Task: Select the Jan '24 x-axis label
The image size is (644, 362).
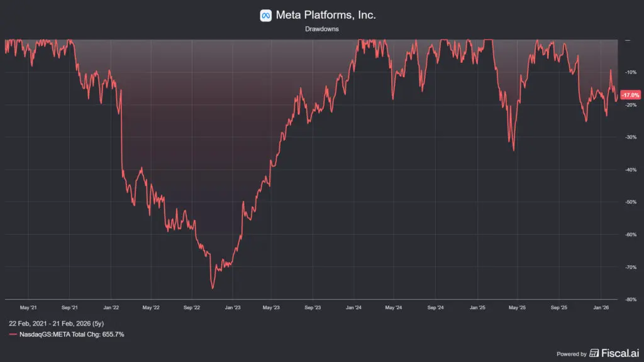Action: [x=354, y=308]
